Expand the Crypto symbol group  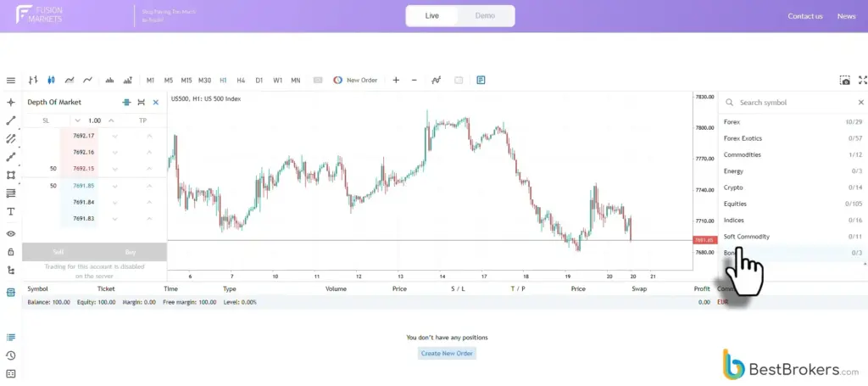[793, 187]
